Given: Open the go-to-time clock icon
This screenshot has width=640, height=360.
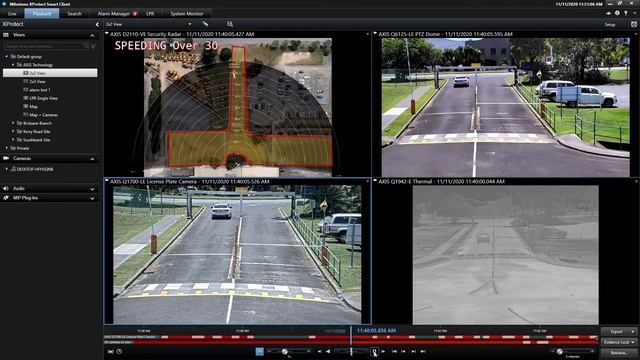Looking at the screenshot, I should point(119,351).
